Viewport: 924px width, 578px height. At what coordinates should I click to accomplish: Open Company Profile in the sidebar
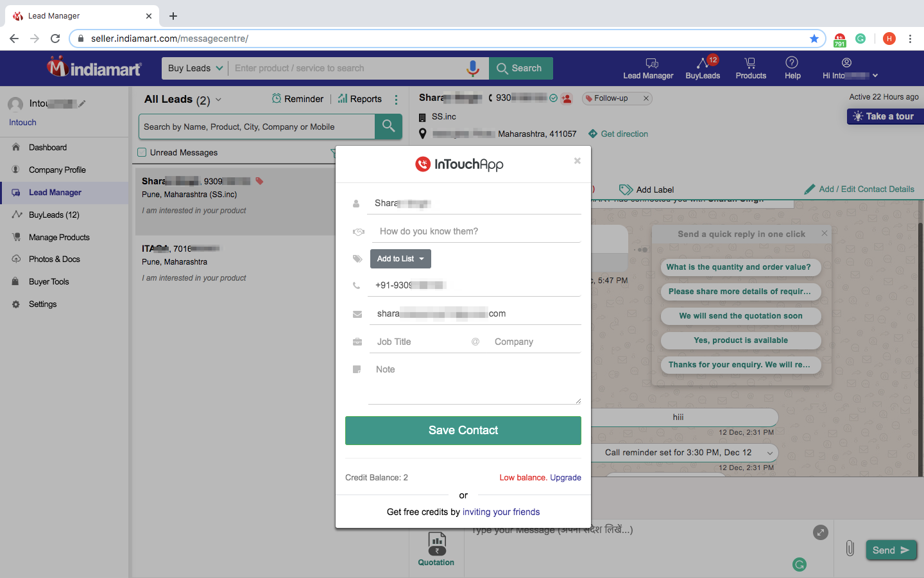coord(57,170)
